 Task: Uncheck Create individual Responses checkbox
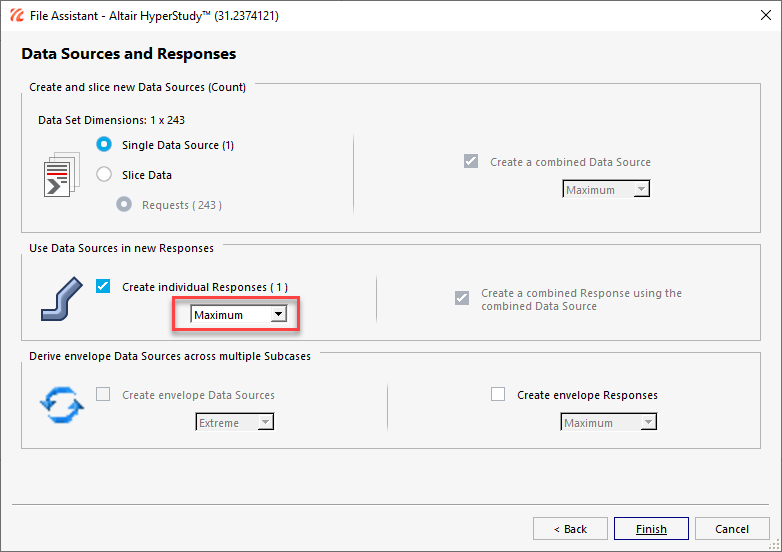tap(103, 286)
